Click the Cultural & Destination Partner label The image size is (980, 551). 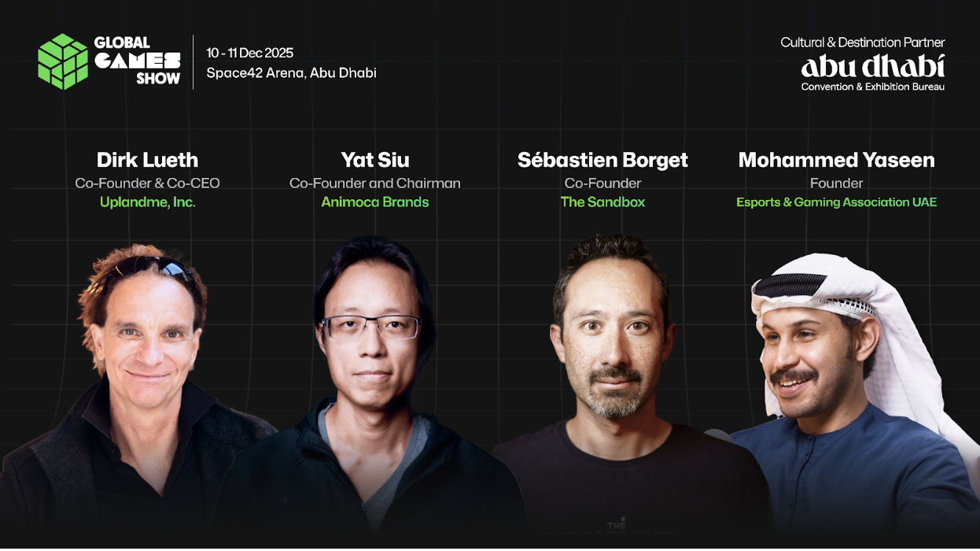[863, 43]
